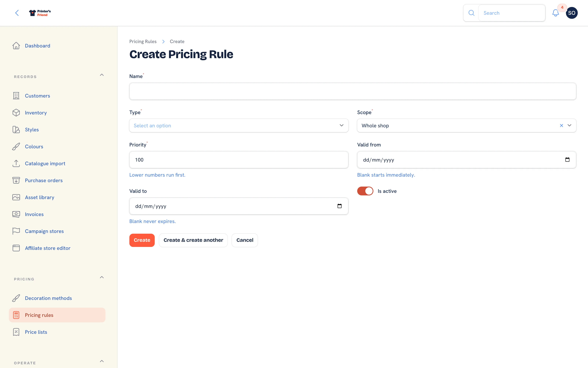Click the breadcrumb chevron separator

163,41
